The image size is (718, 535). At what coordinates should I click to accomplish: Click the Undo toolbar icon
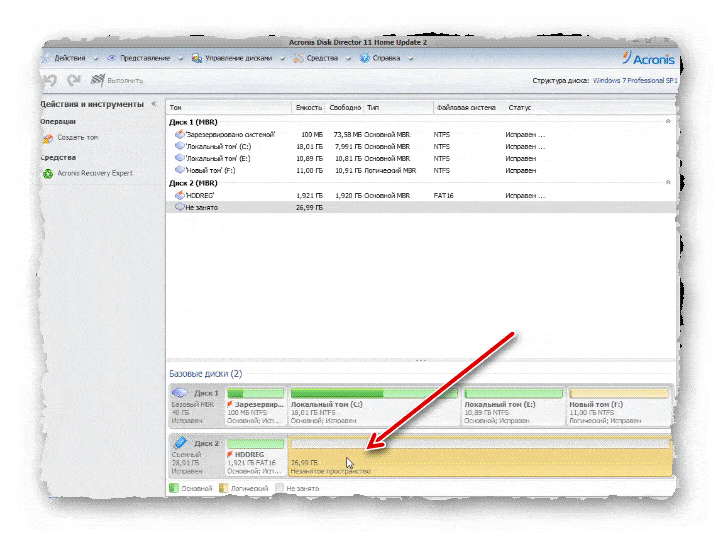[50, 80]
